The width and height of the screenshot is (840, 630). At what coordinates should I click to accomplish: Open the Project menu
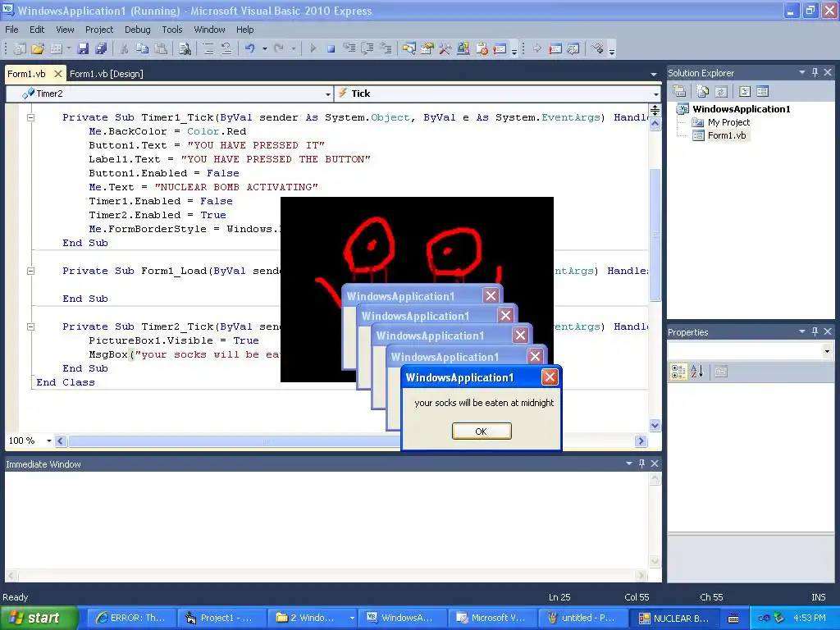pos(99,30)
